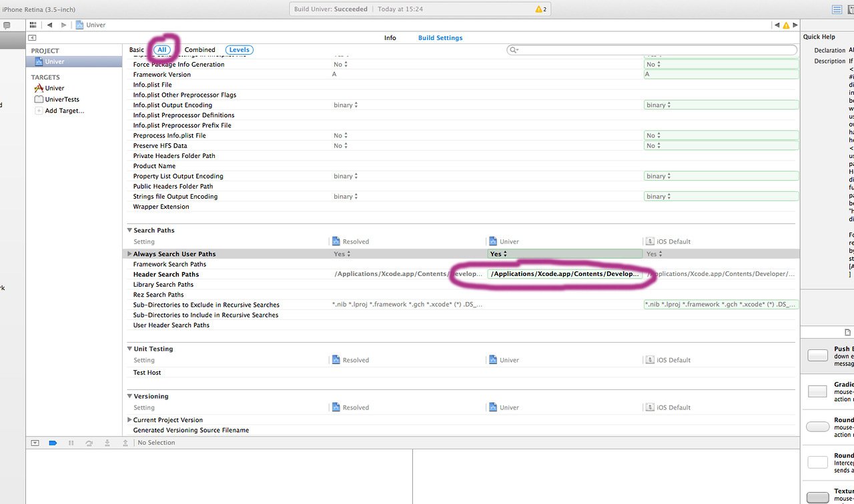The height and width of the screenshot is (504, 854).
Task: Open the log navigator speech bubble icon
Action: [7, 25]
